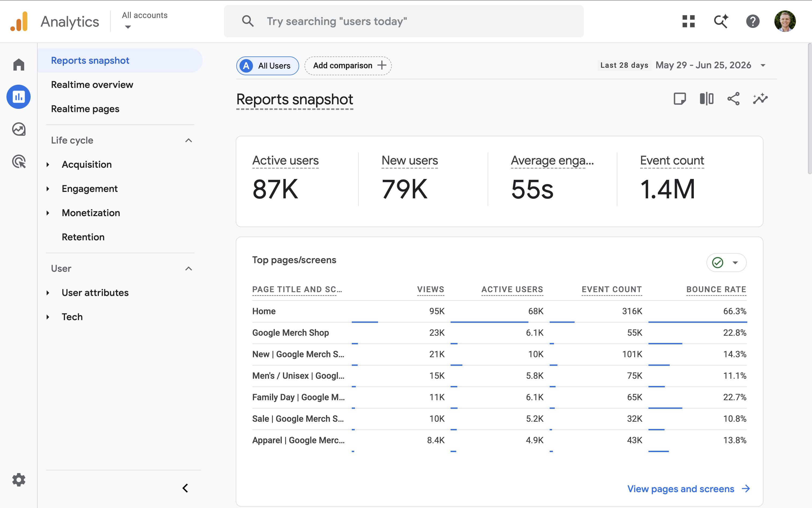812x508 pixels.
Task: Click the green checkmark data quality icon
Action: click(718, 262)
